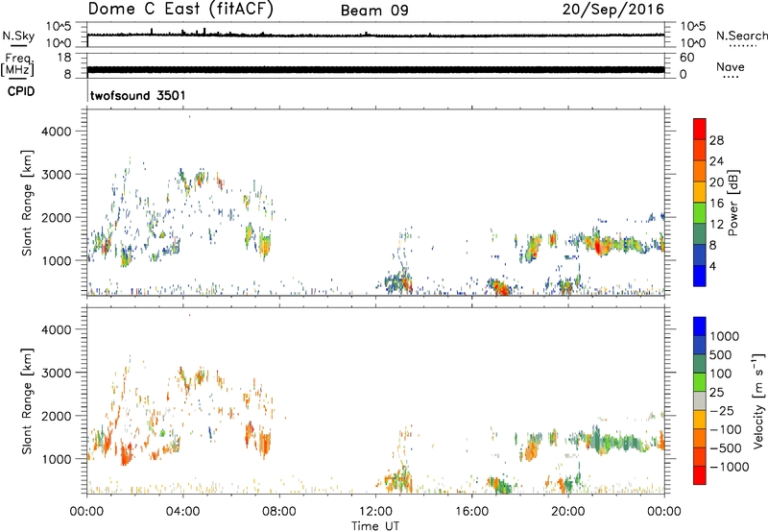The height and width of the screenshot is (532, 768).
Task: Click the 'Beam 09' label
Action: (374, 11)
